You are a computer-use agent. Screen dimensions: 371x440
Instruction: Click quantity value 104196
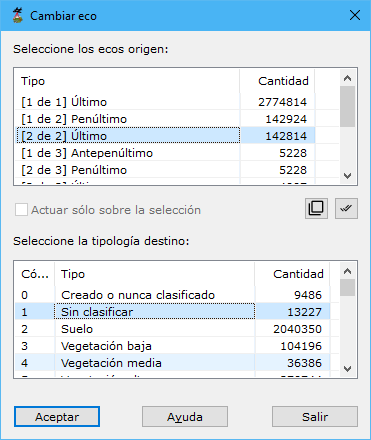pos(301,346)
